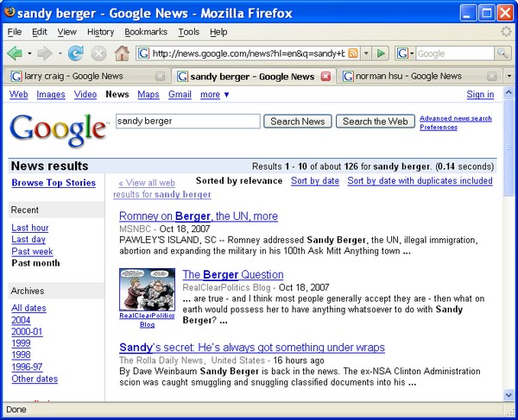Open 'Romney on Berger, the UN, more' article
This screenshot has height=420, width=518.
coord(199,216)
